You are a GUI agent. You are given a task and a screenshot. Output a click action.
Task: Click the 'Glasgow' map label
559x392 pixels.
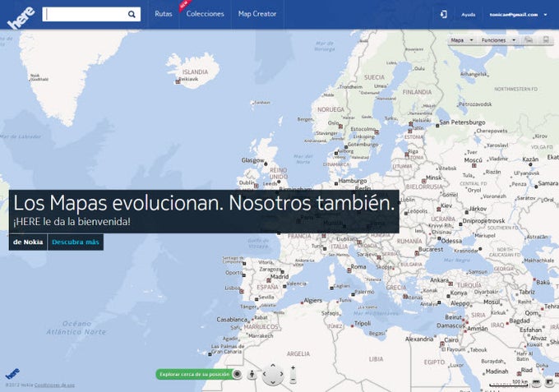pos(252,160)
